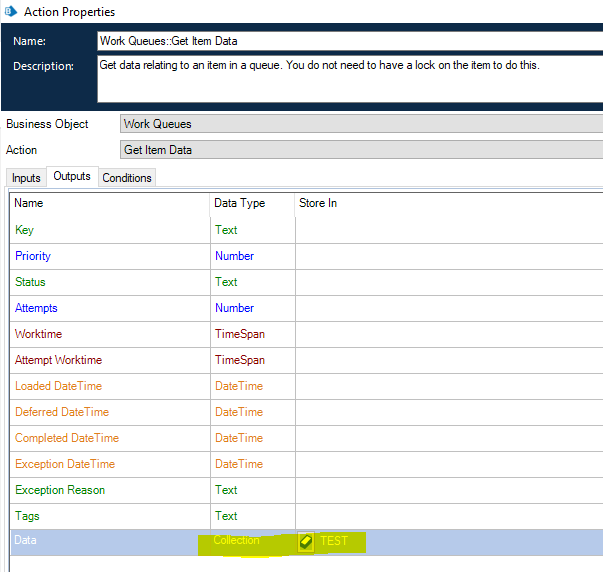Click the Store In cell for Exception Reason
The width and height of the screenshot is (603, 572).
pos(449,490)
